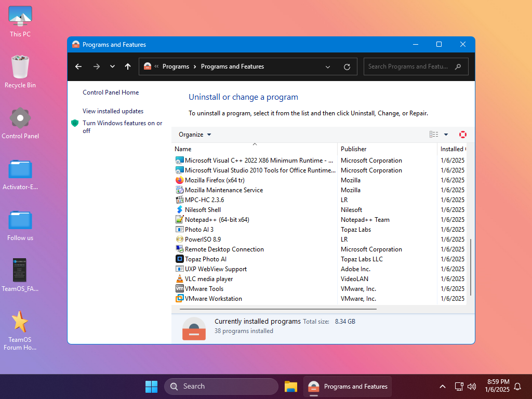Open the Help lifebuoy icon
532x399 pixels.
pos(463,135)
